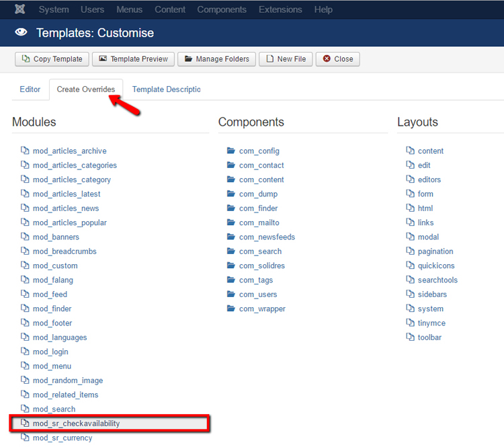Click the Joomla logo icon
Screen dimensions: 504x447
[20, 9]
